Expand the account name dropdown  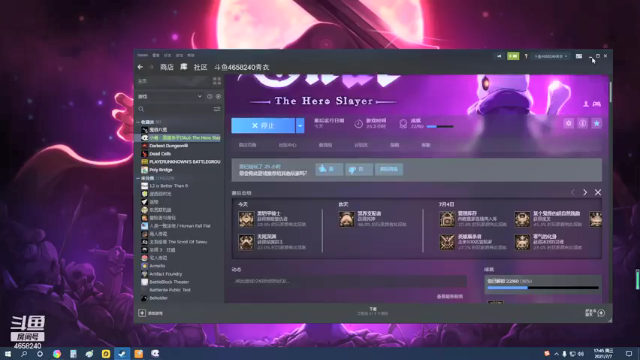coord(551,56)
